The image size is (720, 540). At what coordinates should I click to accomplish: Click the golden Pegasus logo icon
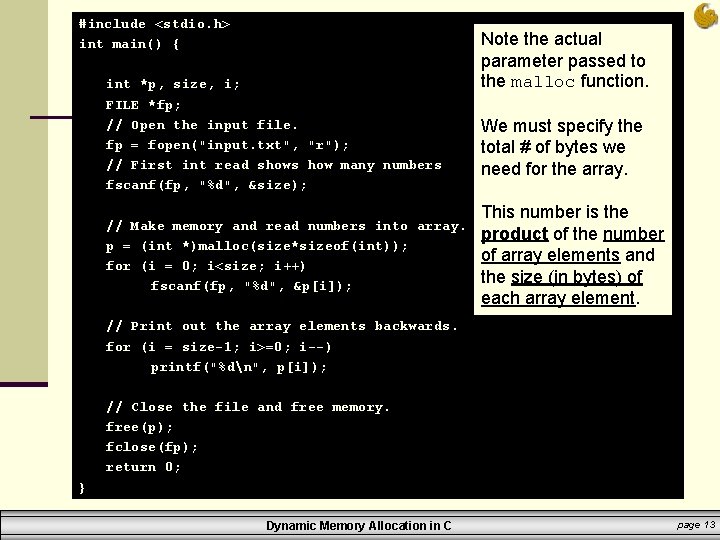tap(706, 16)
